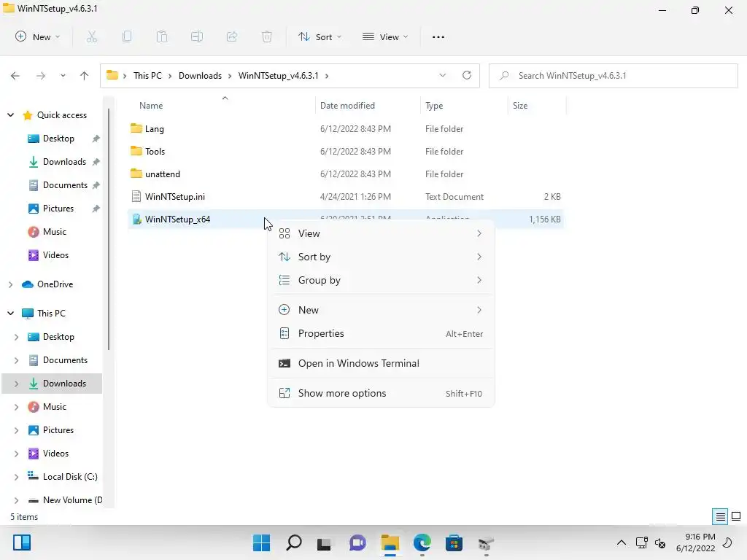Image resolution: width=747 pixels, height=560 pixels.
Task: Select the WinNTSetup.ini file
Action: coord(345,197)
